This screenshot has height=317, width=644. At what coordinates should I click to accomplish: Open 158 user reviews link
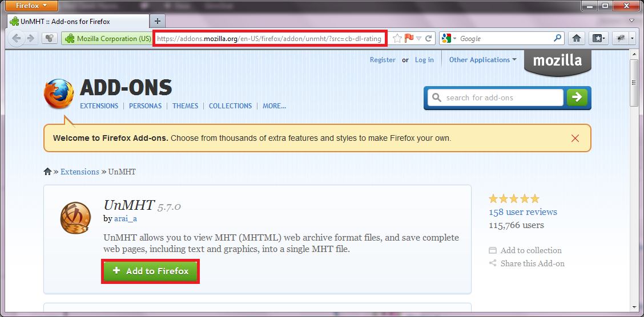pos(523,212)
